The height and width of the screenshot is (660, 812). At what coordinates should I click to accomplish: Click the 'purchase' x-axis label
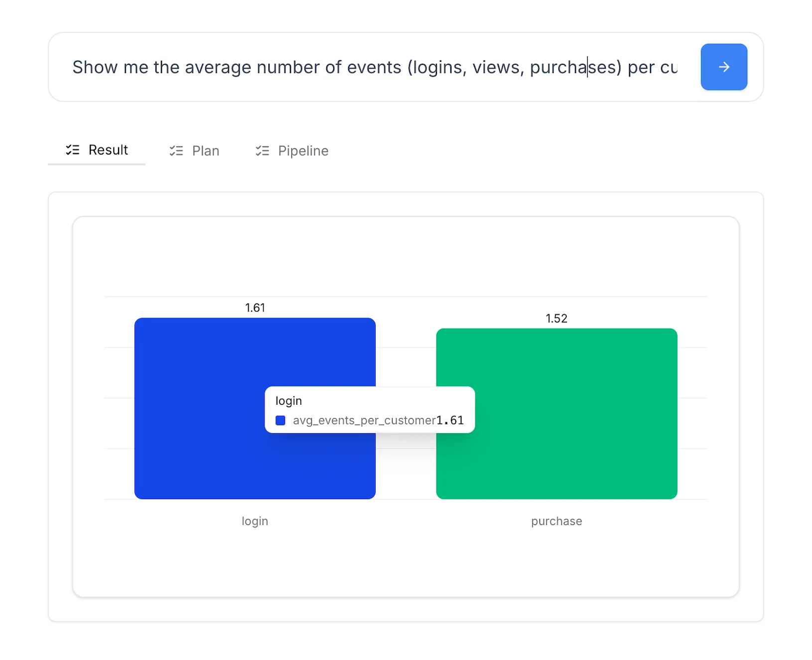click(556, 521)
